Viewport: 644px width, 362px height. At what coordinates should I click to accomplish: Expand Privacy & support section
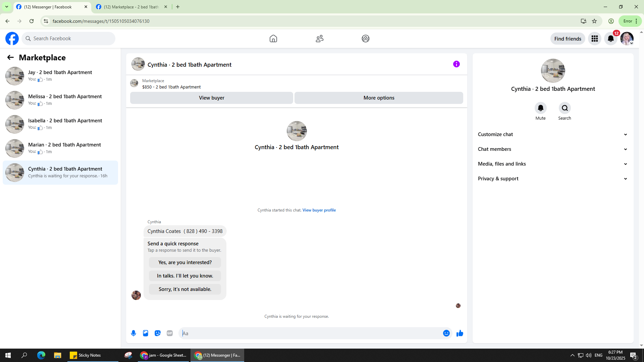click(553, 179)
